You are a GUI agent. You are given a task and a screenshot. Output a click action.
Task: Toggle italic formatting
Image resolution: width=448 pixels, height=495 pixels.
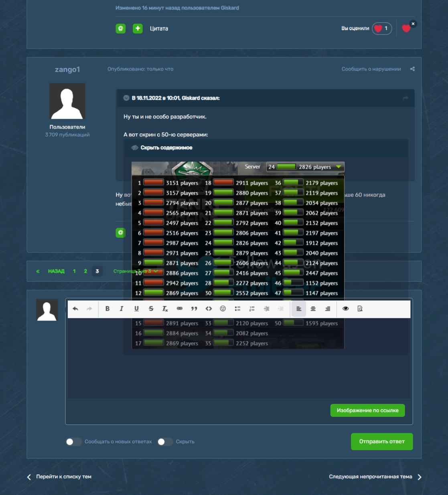pyautogui.click(x=122, y=309)
